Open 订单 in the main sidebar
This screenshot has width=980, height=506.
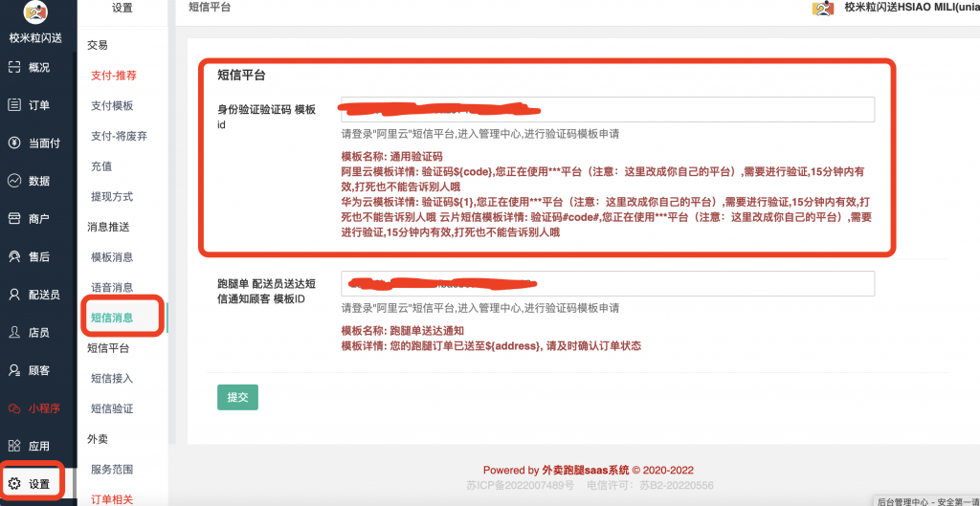tap(38, 105)
